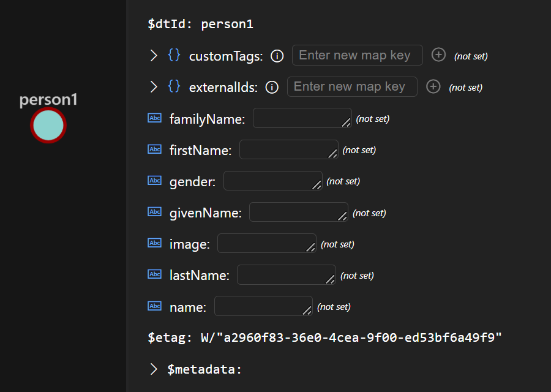Screen dimensions: 551x392
Task: Click the Abc icon next to firstName
Action: coord(154,149)
